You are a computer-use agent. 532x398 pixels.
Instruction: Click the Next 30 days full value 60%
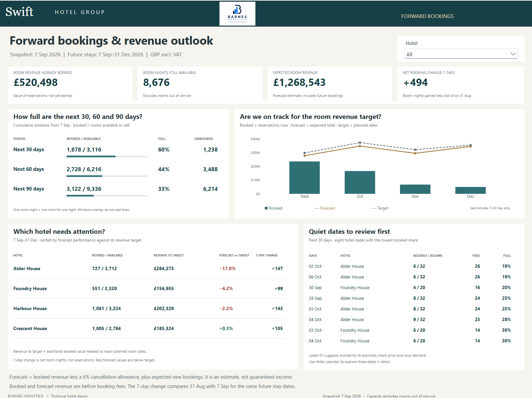164,150
